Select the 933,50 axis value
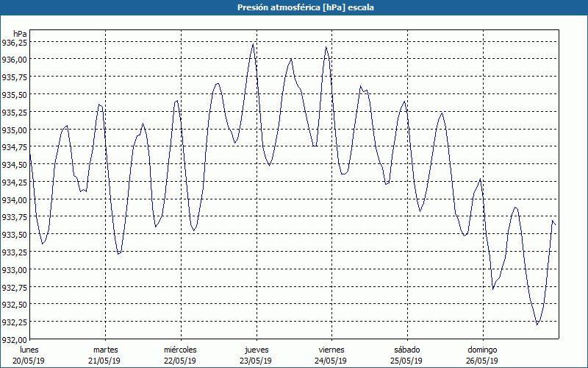The image size is (588, 368). [15, 235]
